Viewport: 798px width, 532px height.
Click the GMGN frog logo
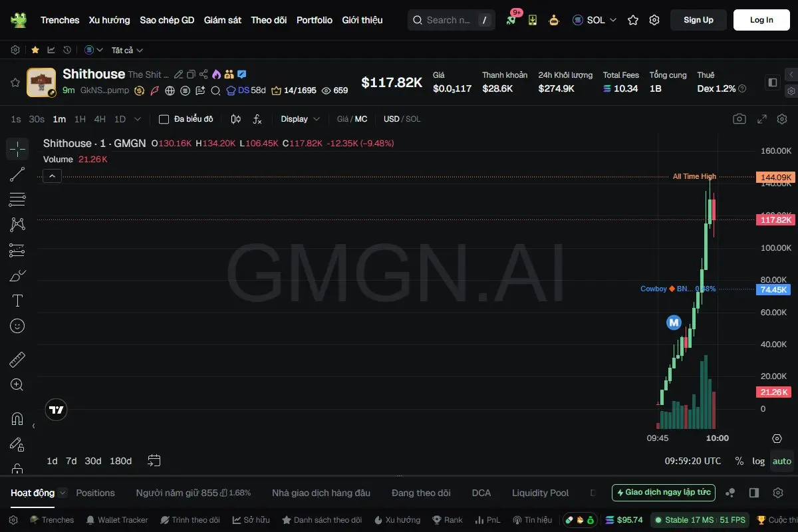18,20
